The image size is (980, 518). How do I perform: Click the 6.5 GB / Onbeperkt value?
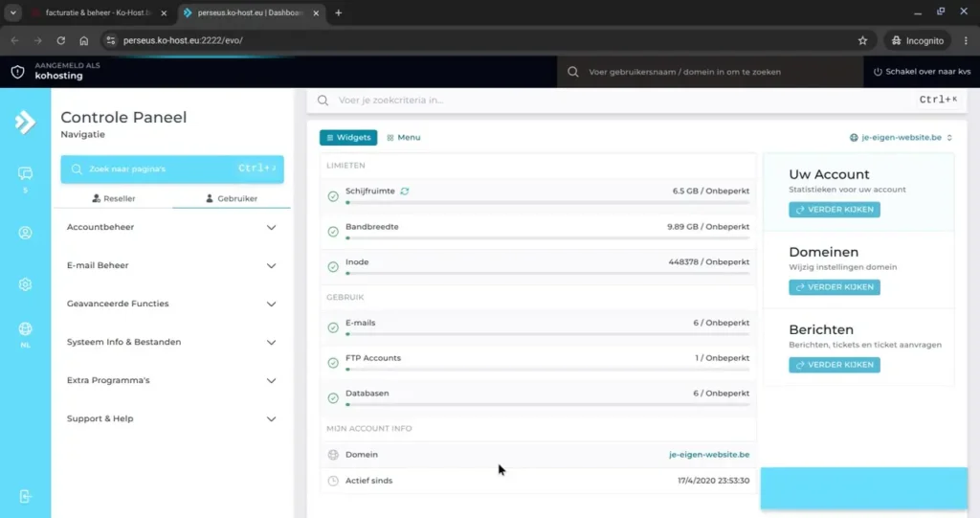coord(711,191)
